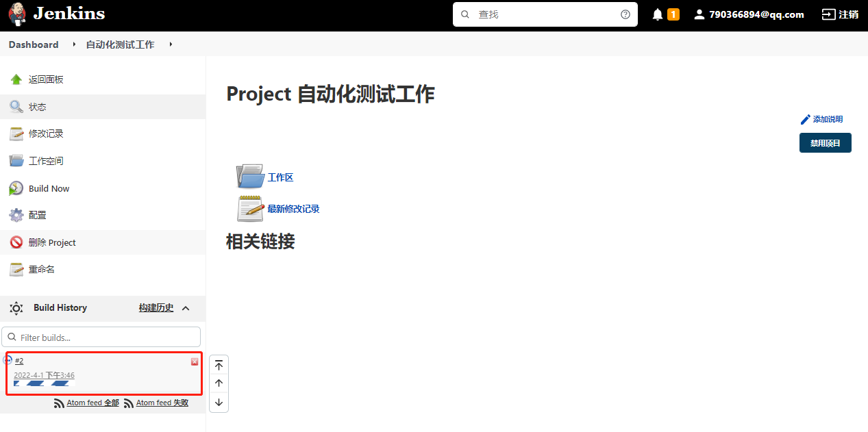Image resolution: width=868 pixels, height=432 pixels.
Task: Open the 工作区 link
Action: tap(280, 177)
